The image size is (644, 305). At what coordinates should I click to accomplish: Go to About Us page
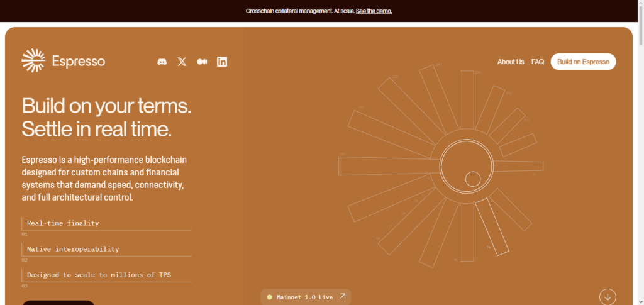[x=511, y=62]
